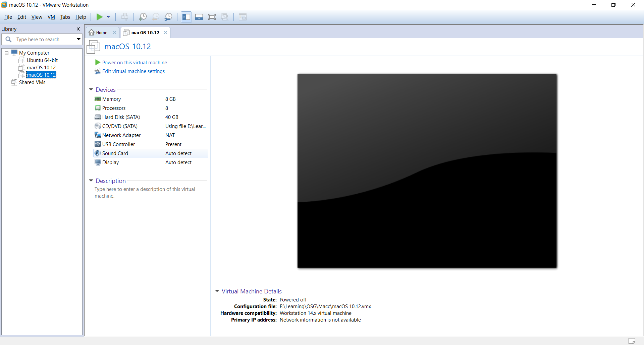Select the highlighted macOS 10.12 library entry
Image resolution: width=644 pixels, height=345 pixels.
pyautogui.click(x=41, y=75)
